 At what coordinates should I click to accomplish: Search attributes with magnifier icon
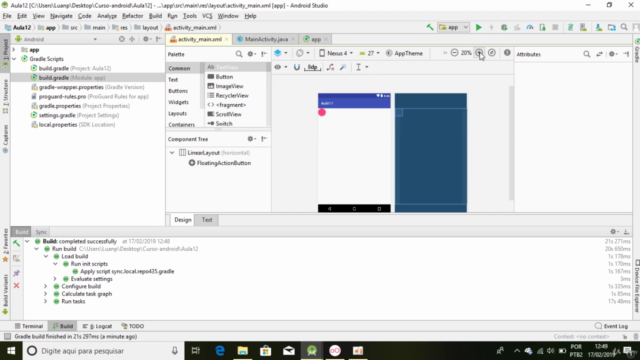coord(587,54)
